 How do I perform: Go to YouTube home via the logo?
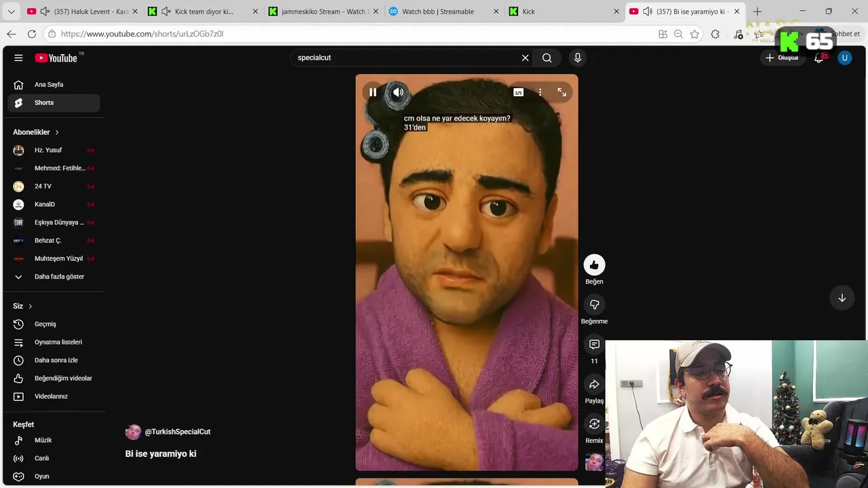(x=56, y=58)
